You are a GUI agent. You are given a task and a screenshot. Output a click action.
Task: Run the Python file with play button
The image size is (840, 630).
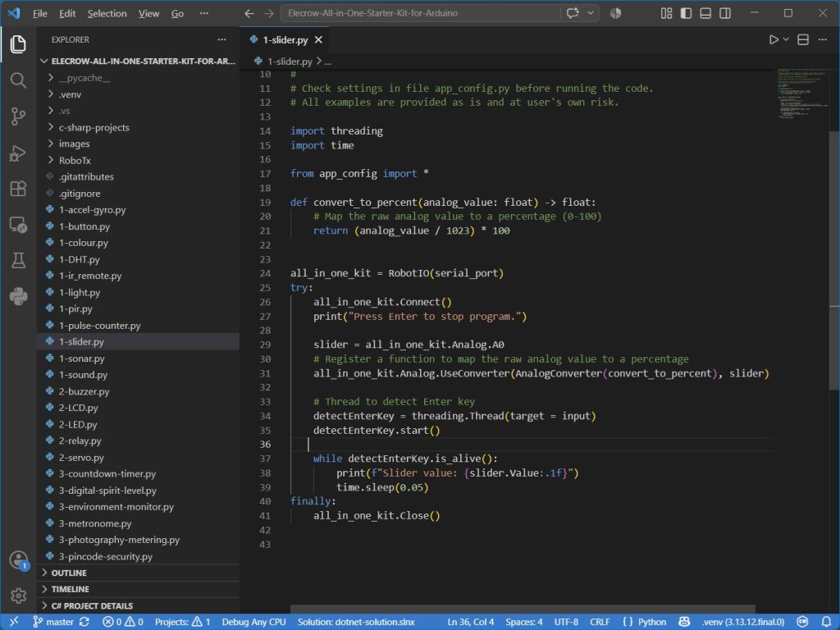click(x=773, y=39)
